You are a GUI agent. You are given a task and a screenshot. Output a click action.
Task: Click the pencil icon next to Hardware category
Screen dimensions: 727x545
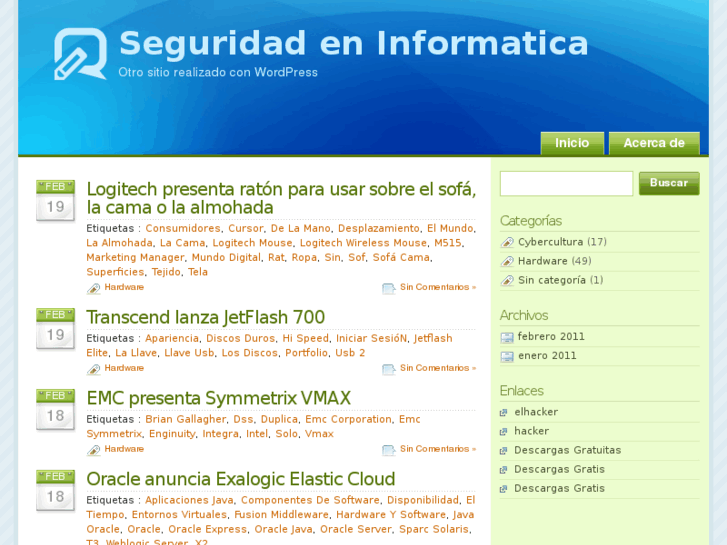pyautogui.click(x=507, y=261)
